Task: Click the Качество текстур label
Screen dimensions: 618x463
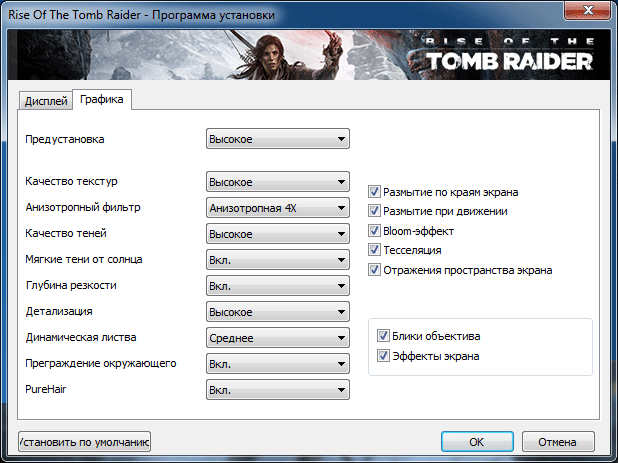Action: tap(71, 181)
